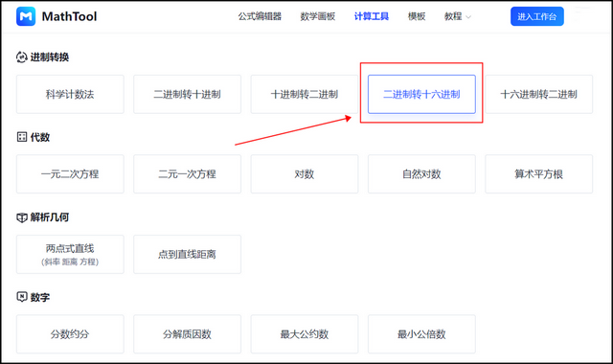
Task: Select the 计算工具 tab
Action: (372, 16)
